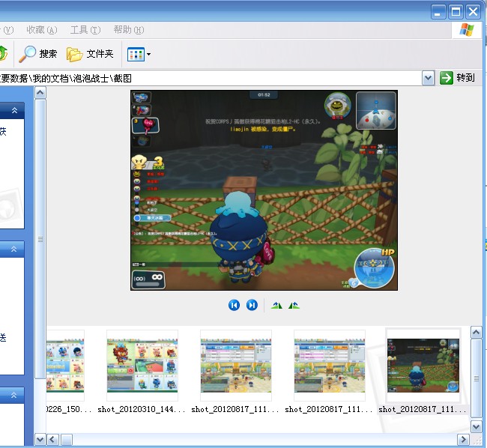Viewport: 487px width, 448px height.
Task: Click the filmstrip horizontal scrollbar thumb
Action: tap(66, 440)
